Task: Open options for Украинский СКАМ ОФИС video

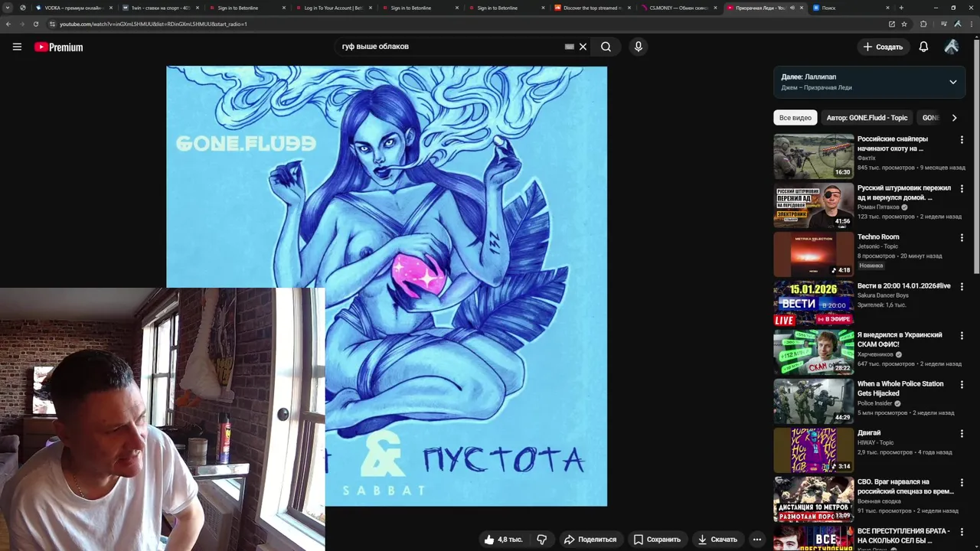Action: pyautogui.click(x=962, y=335)
